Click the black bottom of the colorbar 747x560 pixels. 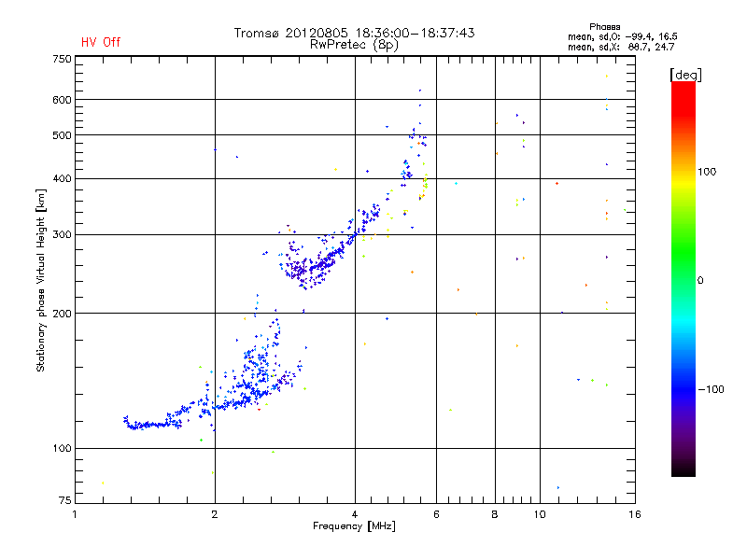684,469
